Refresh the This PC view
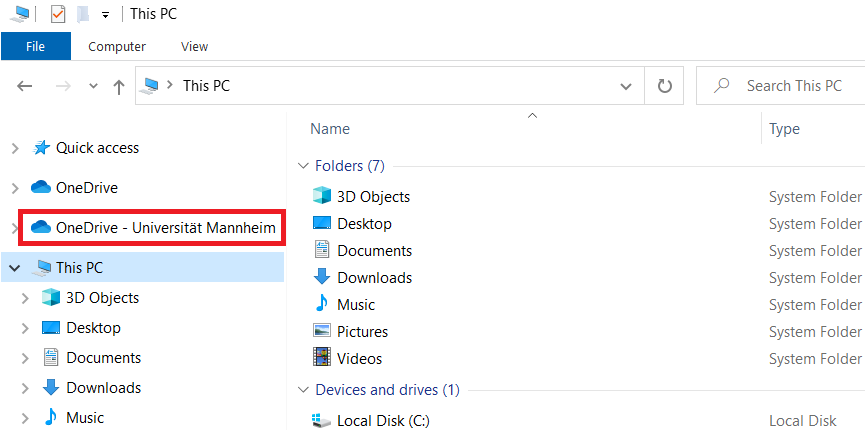The height and width of the screenshot is (430, 865). tap(665, 86)
